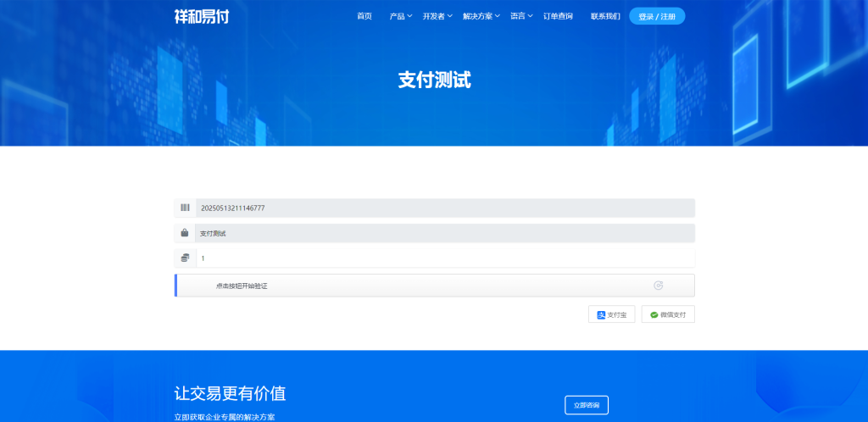
Task: Pay with 微信支付 (WeChat Pay) button
Action: (x=668, y=314)
